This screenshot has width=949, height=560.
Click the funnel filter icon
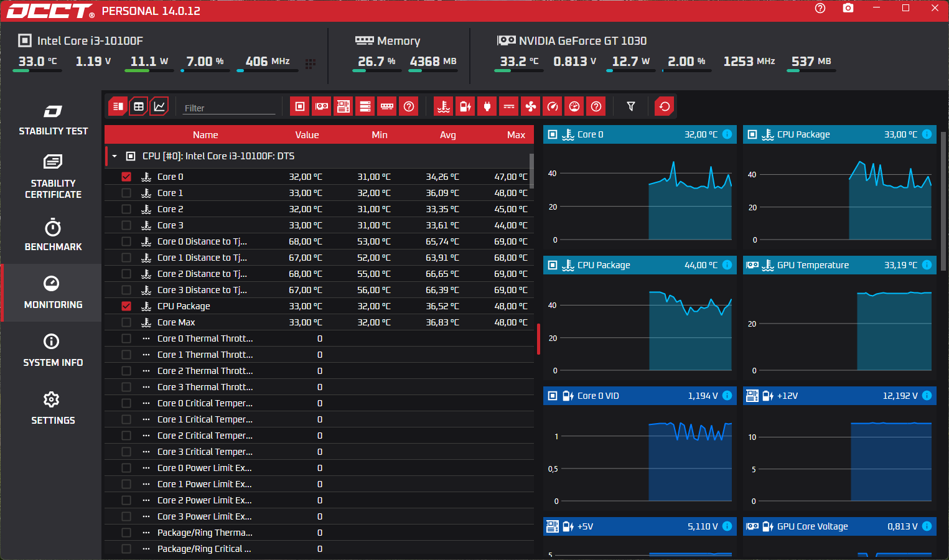pyautogui.click(x=631, y=106)
